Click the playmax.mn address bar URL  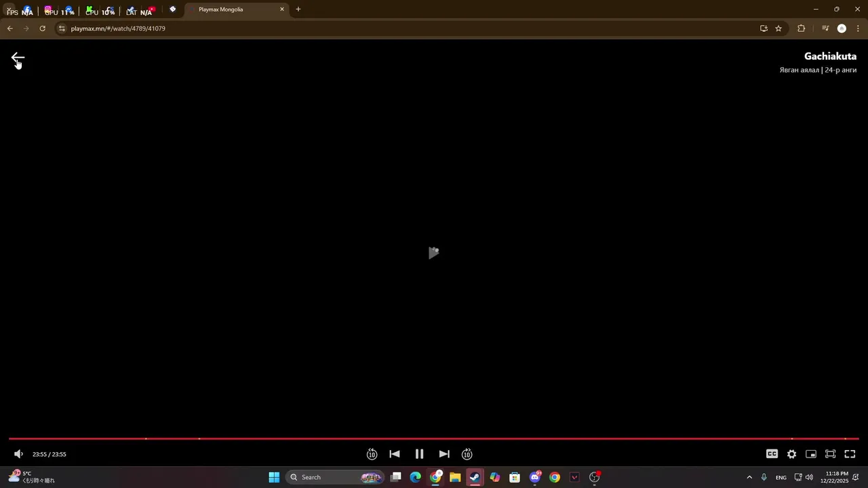tap(118, 28)
